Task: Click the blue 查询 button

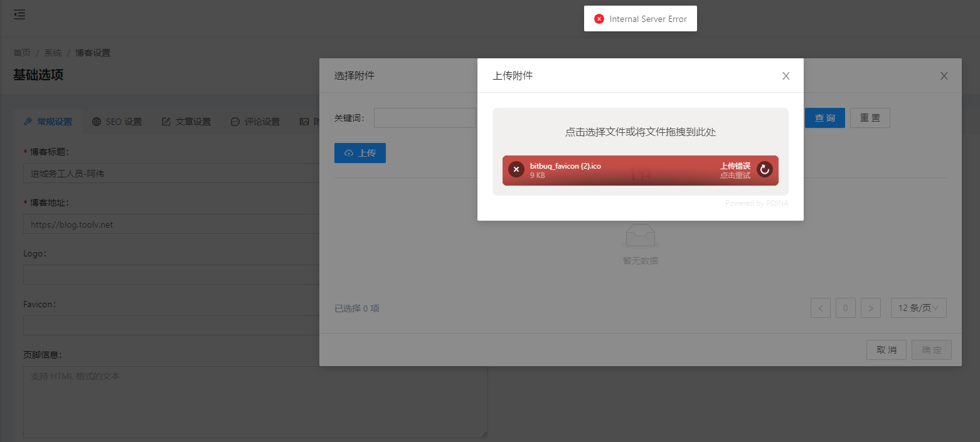Action: pos(824,117)
